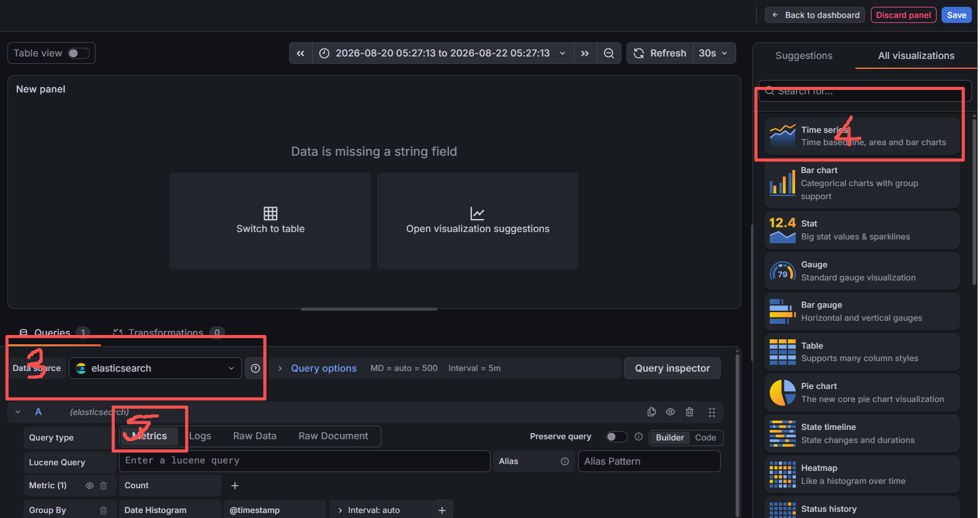
Task: Click the Alias info icon
Action: coord(564,462)
